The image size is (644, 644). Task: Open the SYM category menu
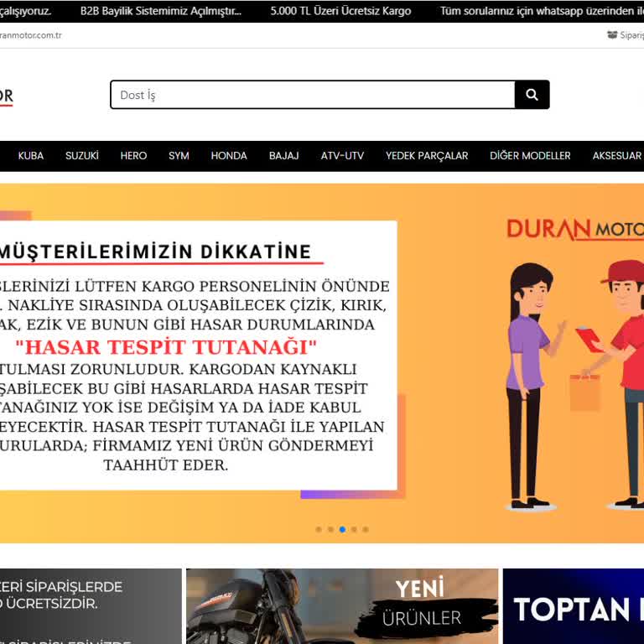(179, 156)
